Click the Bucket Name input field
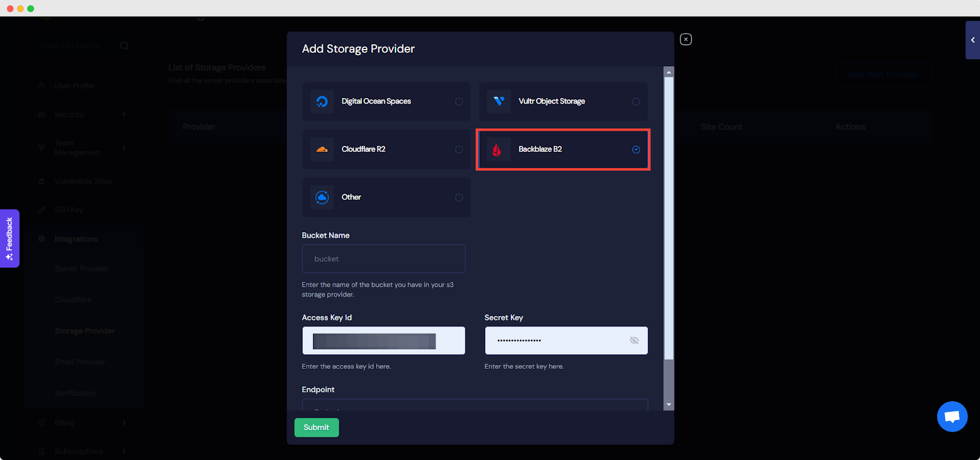 pos(383,259)
